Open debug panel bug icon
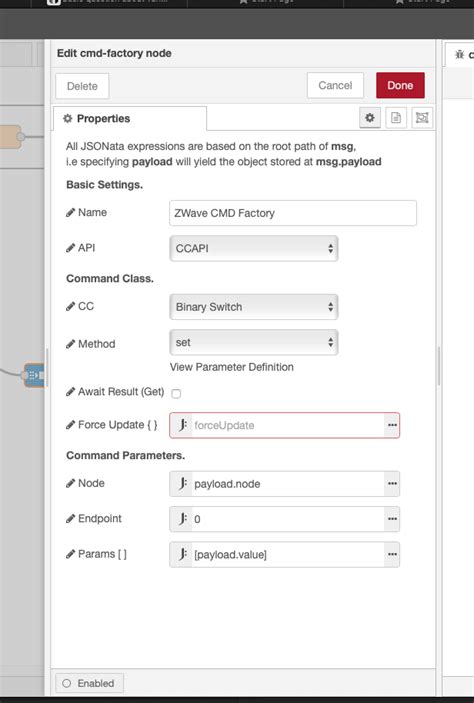This screenshot has height=703, width=474. [459, 55]
